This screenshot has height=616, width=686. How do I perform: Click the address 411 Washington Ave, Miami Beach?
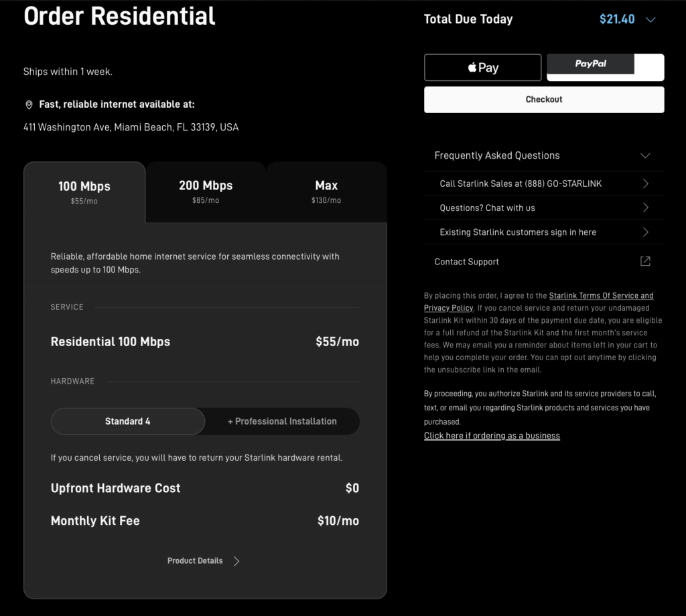click(x=131, y=127)
